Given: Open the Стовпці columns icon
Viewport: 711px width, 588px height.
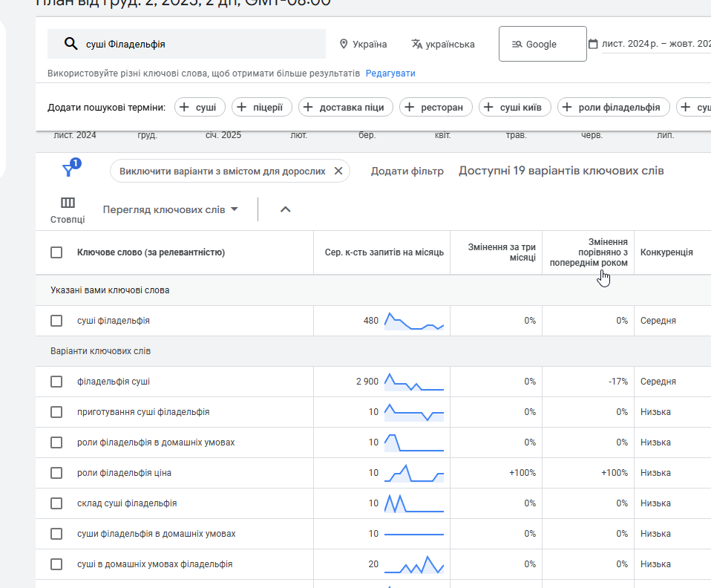Looking at the screenshot, I should click(x=68, y=203).
